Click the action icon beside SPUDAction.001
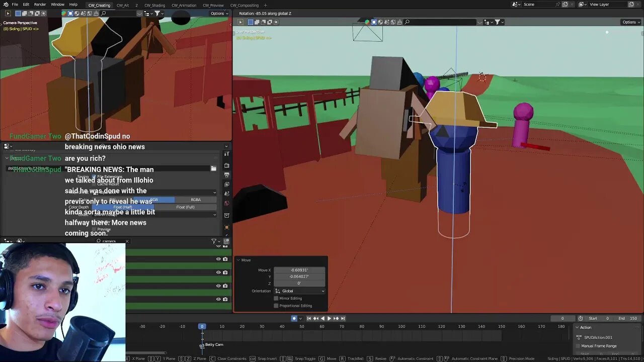 point(579,337)
